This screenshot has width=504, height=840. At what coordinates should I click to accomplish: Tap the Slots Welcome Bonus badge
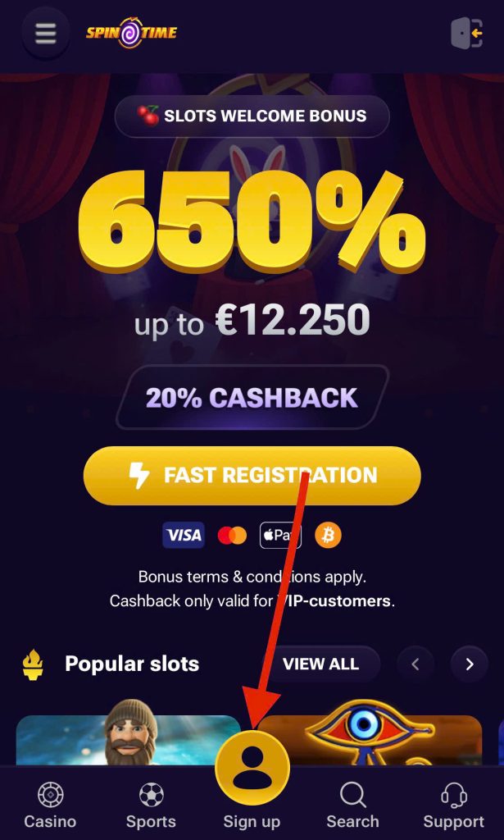[x=252, y=116]
